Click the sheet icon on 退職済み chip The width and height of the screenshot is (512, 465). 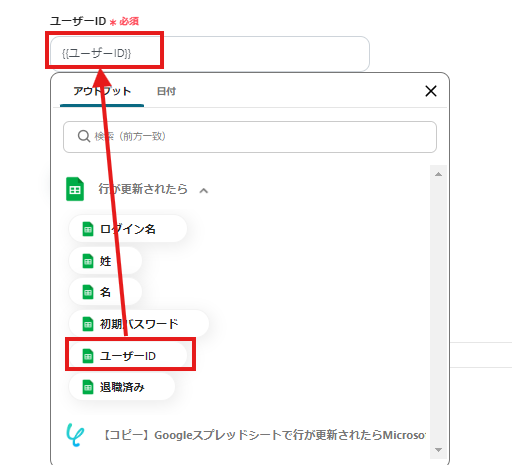point(88,387)
